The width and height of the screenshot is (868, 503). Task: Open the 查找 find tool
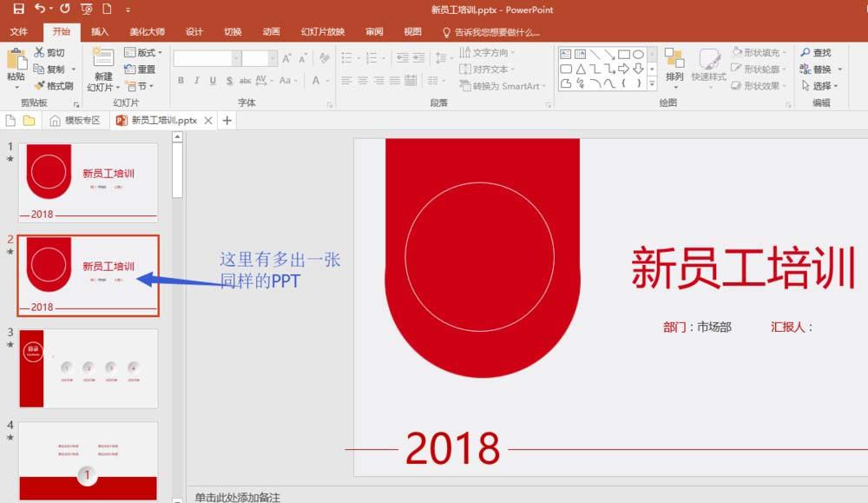pyautogui.click(x=817, y=52)
